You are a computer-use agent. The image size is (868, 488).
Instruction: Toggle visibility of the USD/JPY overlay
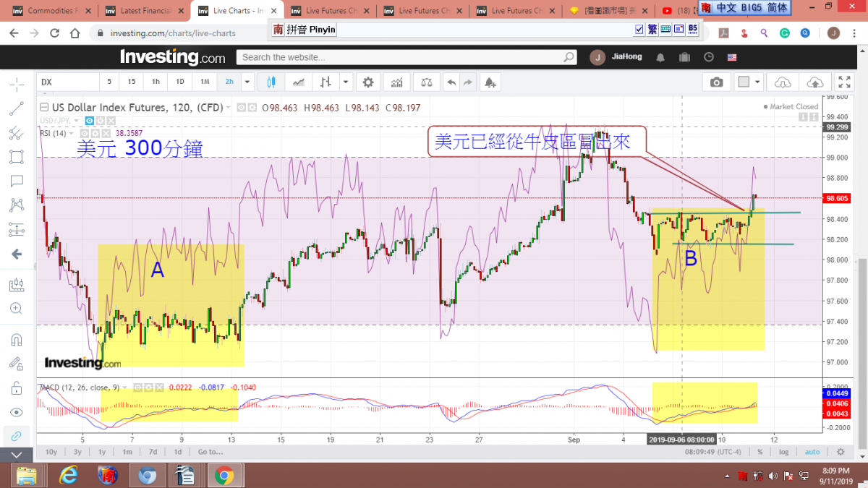90,121
